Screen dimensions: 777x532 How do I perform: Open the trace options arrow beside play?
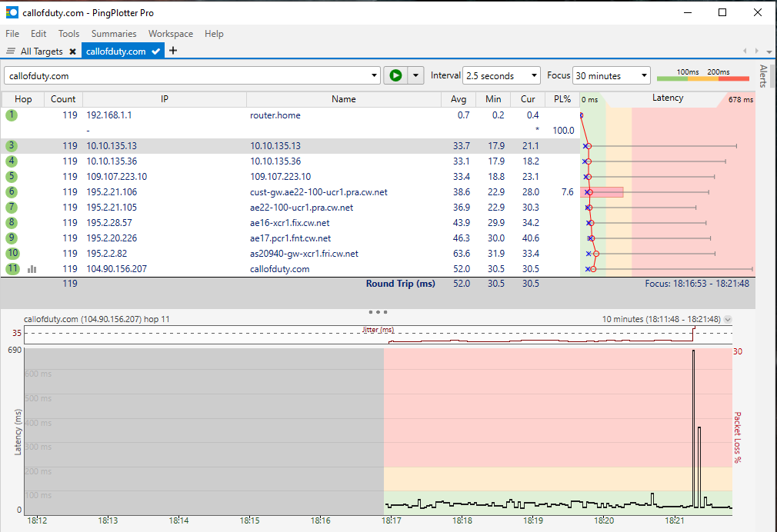pyautogui.click(x=415, y=75)
